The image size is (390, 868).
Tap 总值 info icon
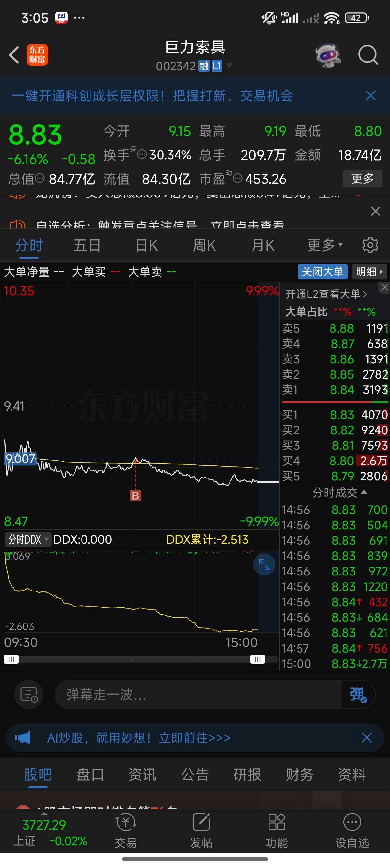click(40, 178)
